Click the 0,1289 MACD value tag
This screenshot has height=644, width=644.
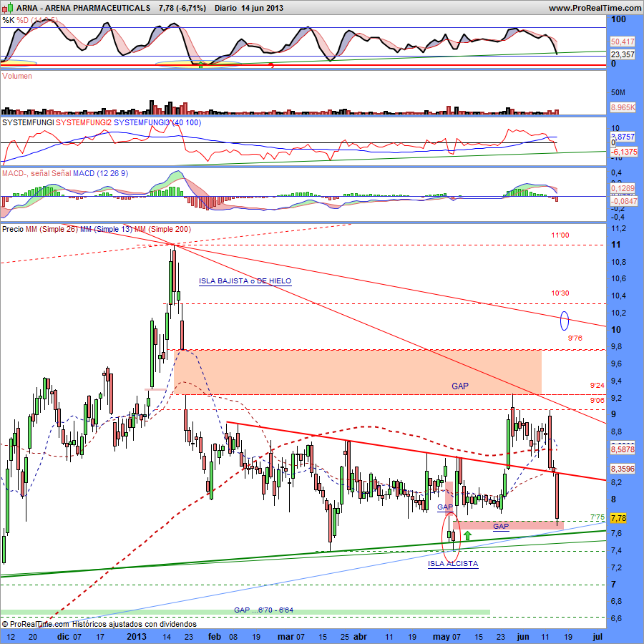point(623,188)
